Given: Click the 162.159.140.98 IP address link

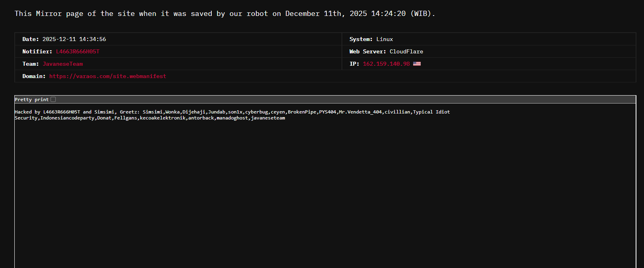Looking at the screenshot, I should (386, 64).
